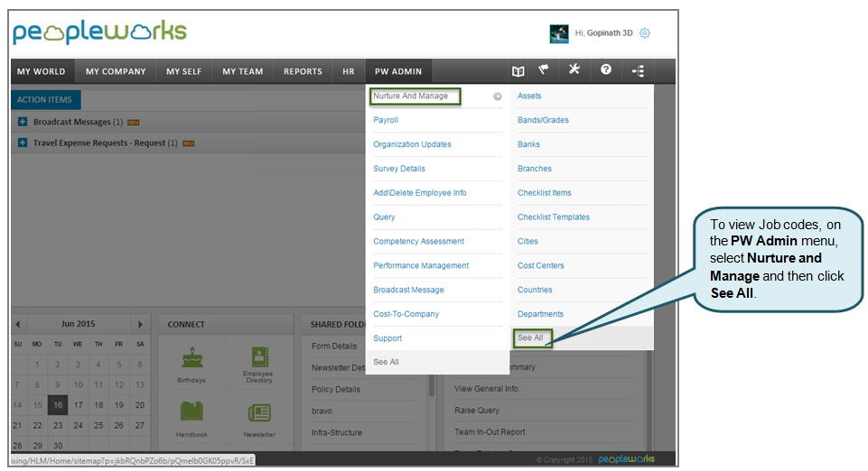Viewport: 868px width, 471px height.
Task: Open the My Team menu
Action: pos(243,71)
